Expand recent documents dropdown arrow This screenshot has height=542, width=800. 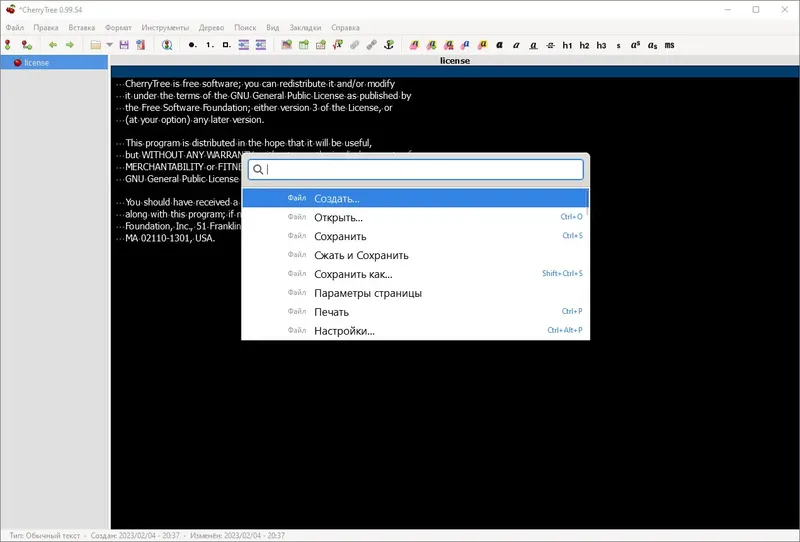point(109,45)
